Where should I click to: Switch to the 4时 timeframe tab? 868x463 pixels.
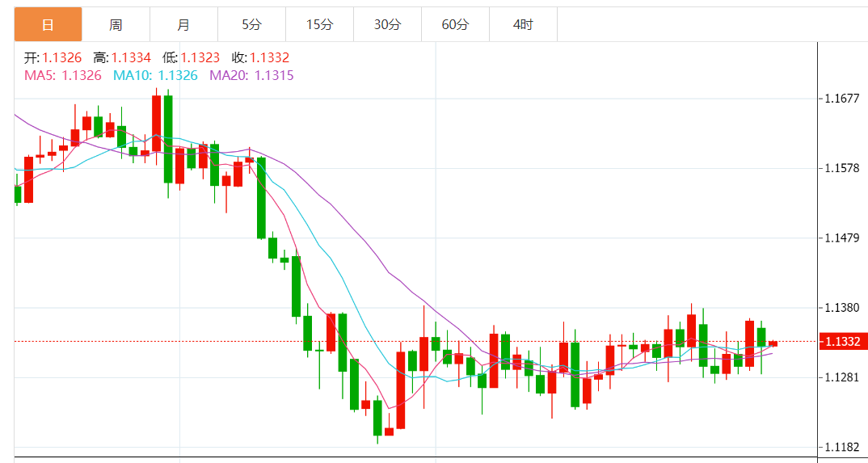pyautogui.click(x=523, y=25)
